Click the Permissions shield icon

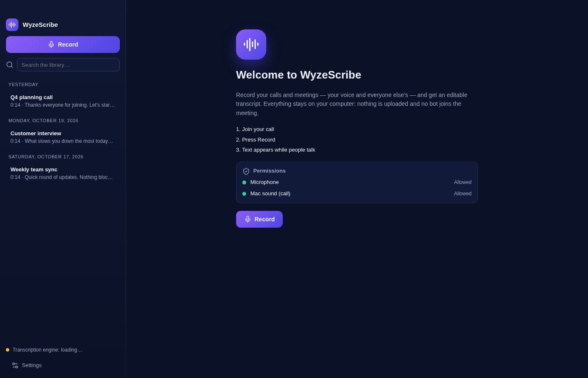click(246, 171)
